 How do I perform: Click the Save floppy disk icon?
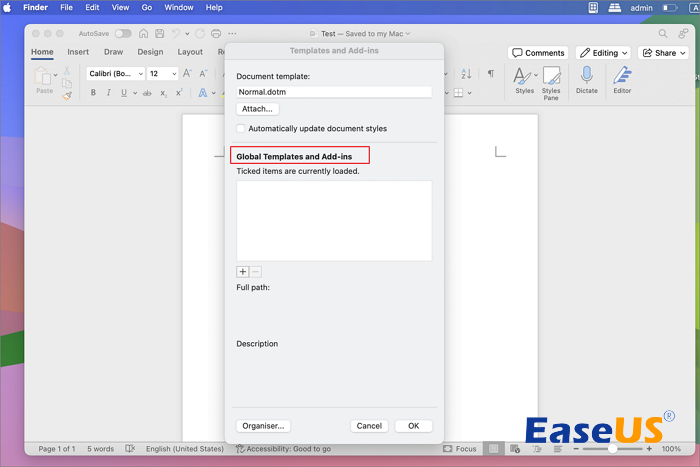tap(159, 33)
